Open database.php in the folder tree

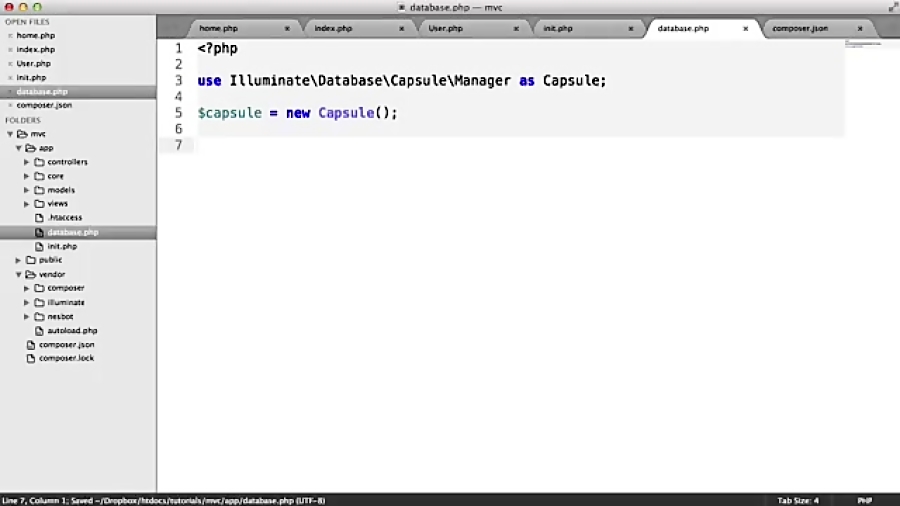point(73,232)
